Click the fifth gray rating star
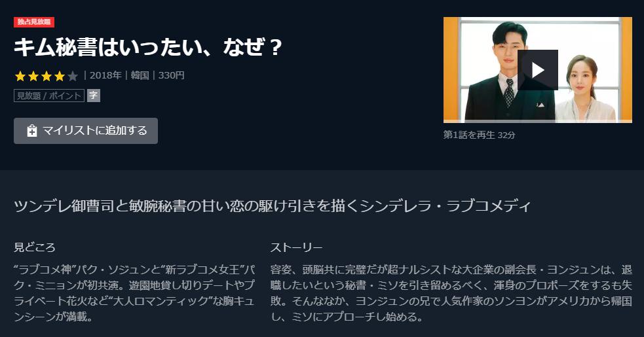This screenshot has height=337, width=644. 73,76
